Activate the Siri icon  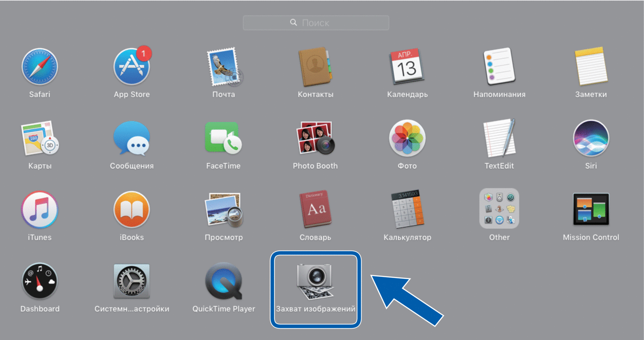[x=591, y=138]
